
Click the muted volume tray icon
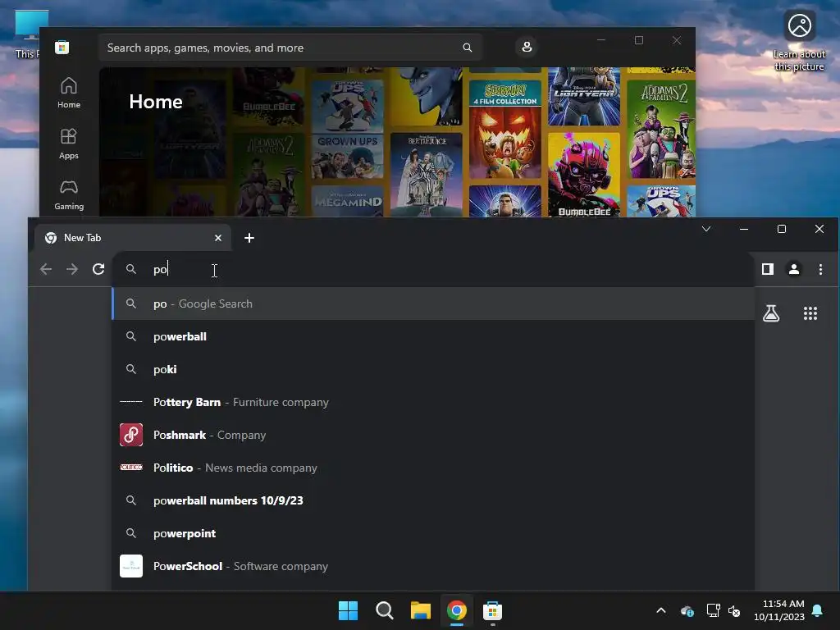(734, 610)
